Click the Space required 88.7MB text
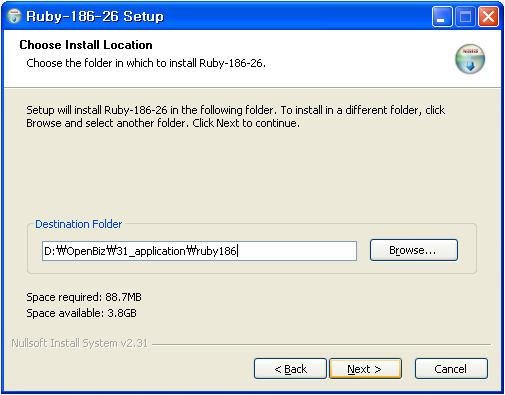Viewport: 505px width, 395px height. 84,297
